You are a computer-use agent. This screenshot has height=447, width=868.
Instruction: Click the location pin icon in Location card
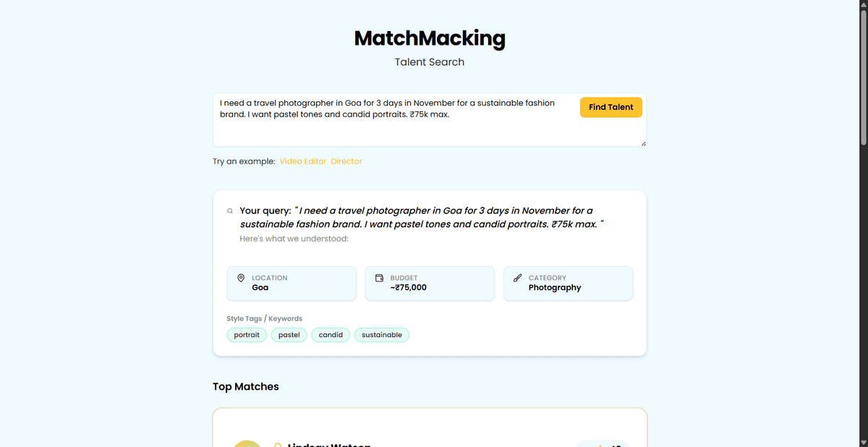240,277
